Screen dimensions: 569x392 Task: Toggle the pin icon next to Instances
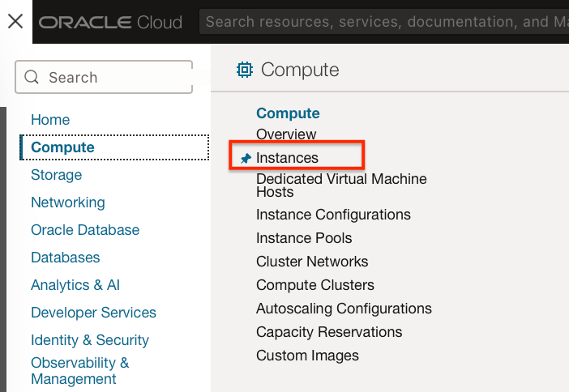point(246,159)
